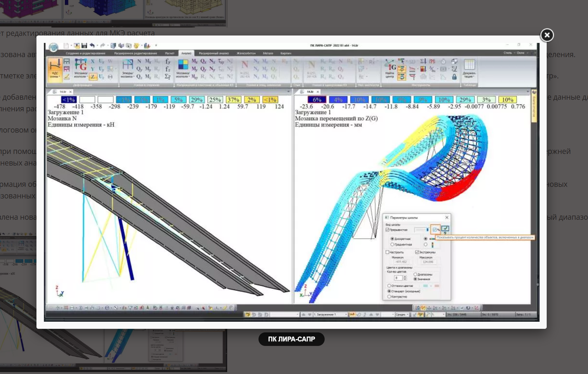The height and width of the screenshot is (374, 588).
Task: Click the НДС схемы ribbon icon
Action: click(x=55, y=69)
